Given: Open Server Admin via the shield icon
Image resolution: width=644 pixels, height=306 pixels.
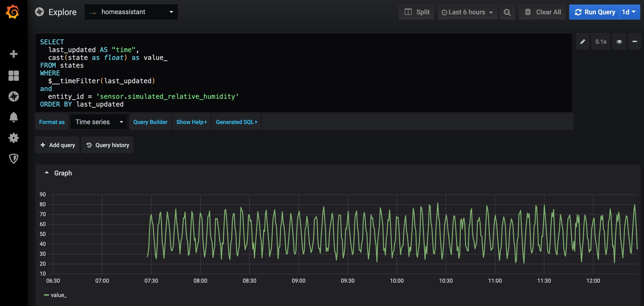Looking at the screenshot, I should (x=13, y=158).
